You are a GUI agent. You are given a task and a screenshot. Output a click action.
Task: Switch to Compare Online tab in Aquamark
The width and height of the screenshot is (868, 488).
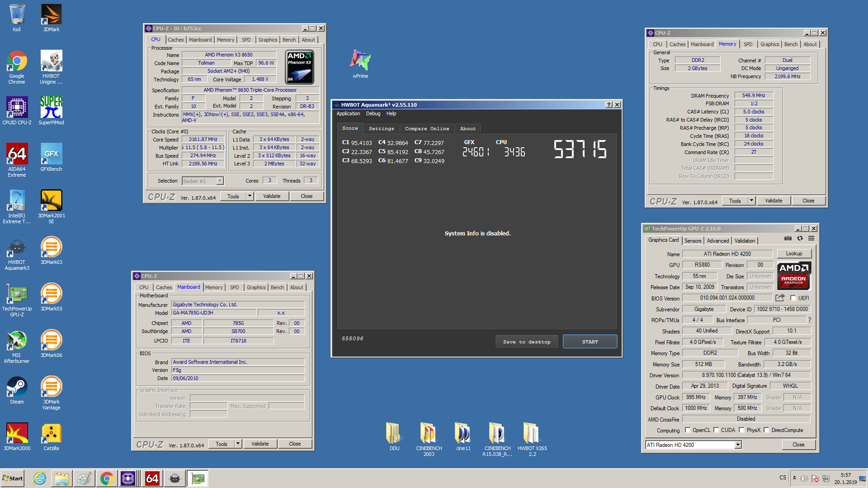click(x=427, y=129)
